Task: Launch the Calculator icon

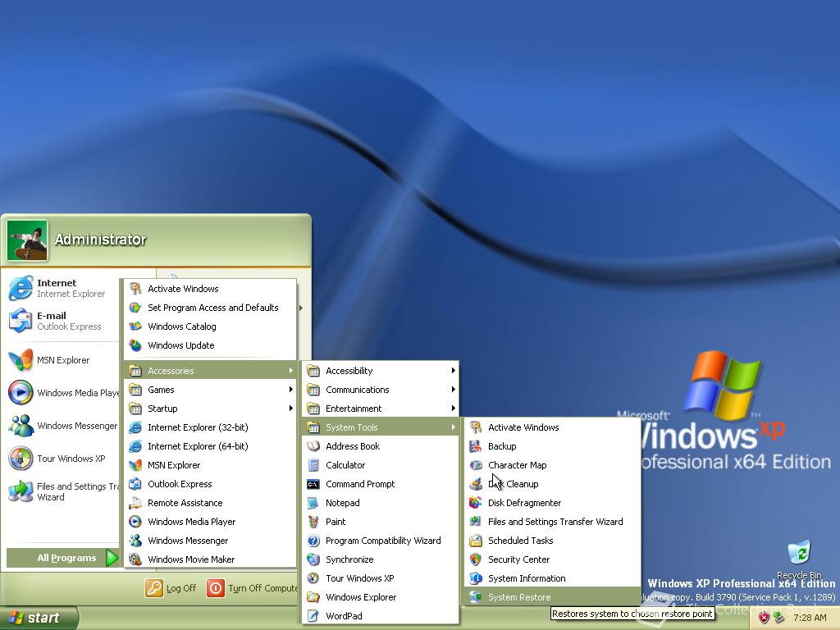Action: pos(313,465)
